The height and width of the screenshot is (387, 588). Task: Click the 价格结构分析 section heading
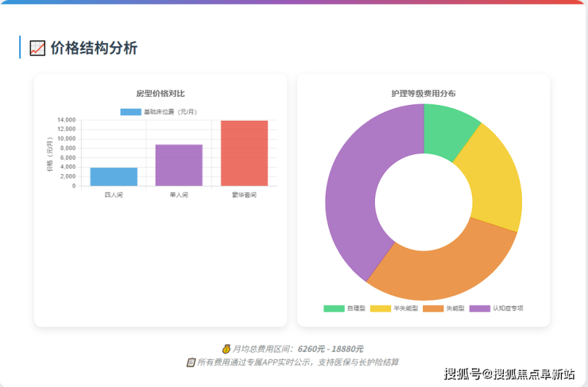click(x=94, y=48)
